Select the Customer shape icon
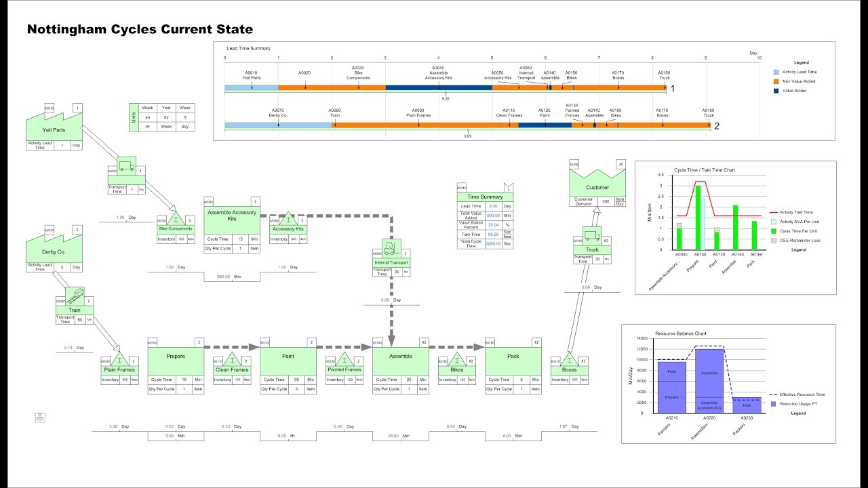Image resolution: width=868 pixels, height=488 pixels. click(x=597, y=182)
